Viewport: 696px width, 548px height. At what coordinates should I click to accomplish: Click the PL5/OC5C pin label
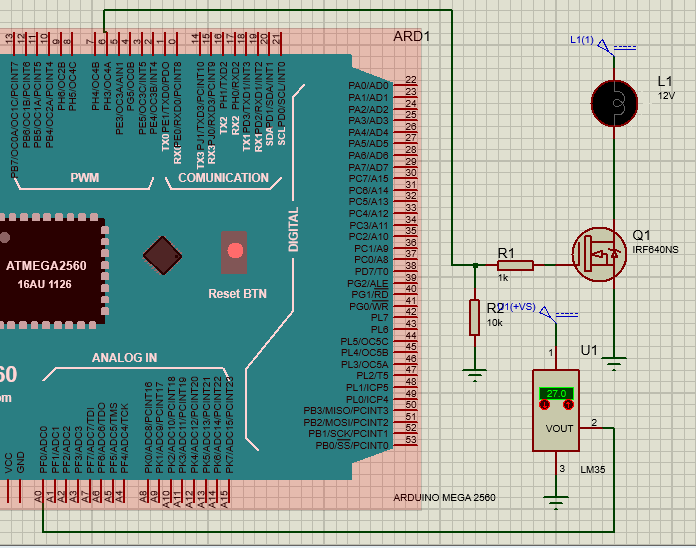pyautogui.click(x=364, y=341)
